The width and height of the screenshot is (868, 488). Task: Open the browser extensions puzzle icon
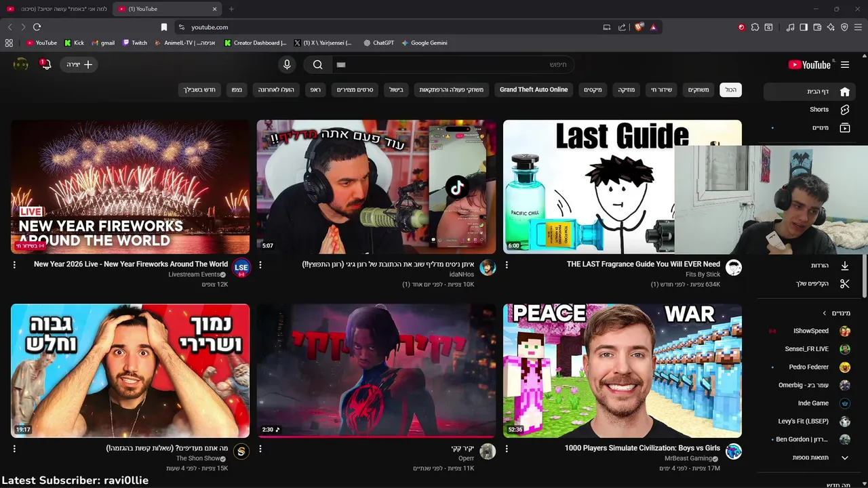[x=755, y=27]
